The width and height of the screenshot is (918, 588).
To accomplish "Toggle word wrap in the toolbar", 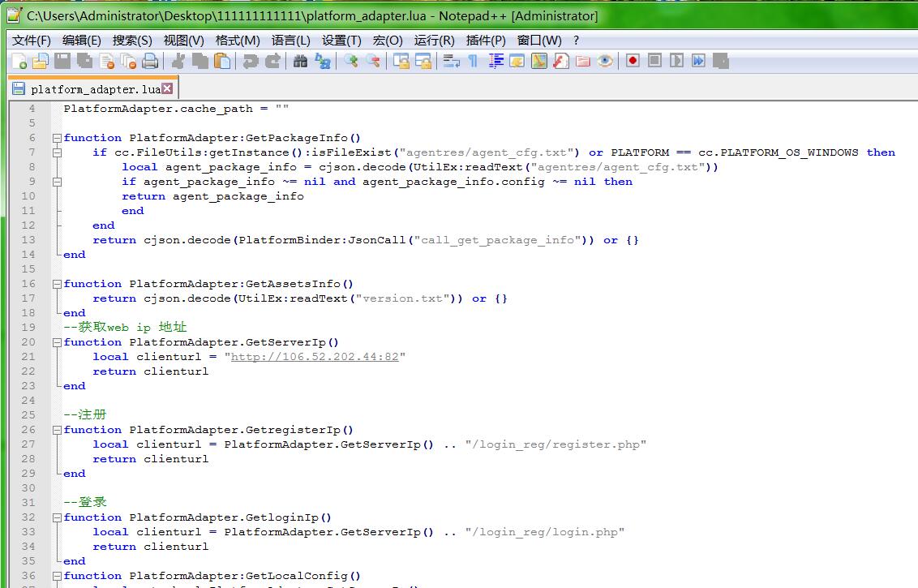I will [x=451, y=61].
